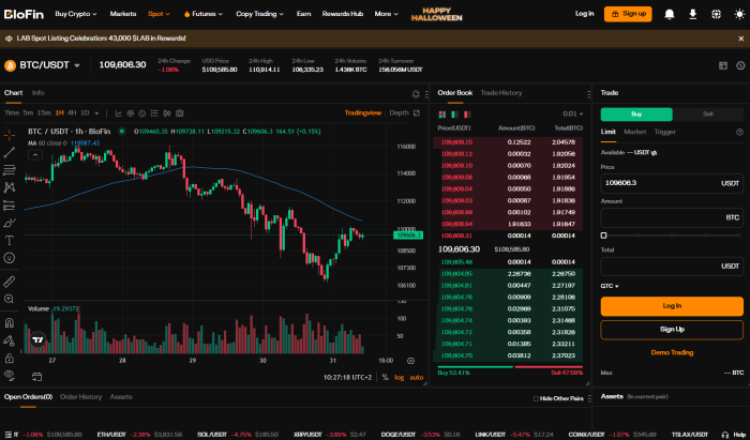Screen dimensions: 750x440
Task: Take a chart snapshot with camera icon
Action: pyautogui.click(x=179, y=113)
